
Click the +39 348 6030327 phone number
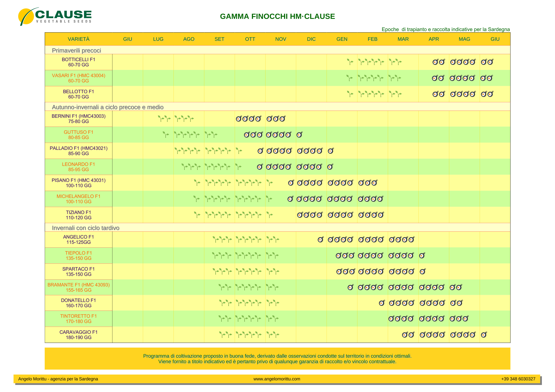tap(518, 379)
